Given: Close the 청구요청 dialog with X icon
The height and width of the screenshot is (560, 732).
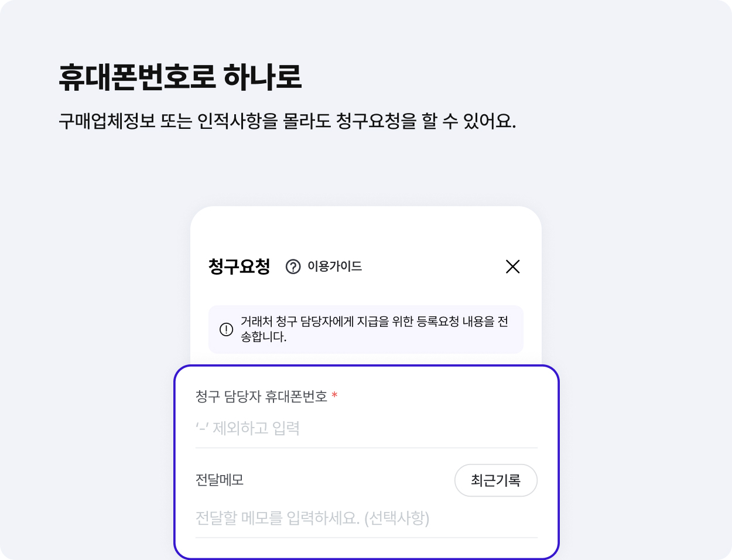Looking at the screenshot, I should point(512,267).
